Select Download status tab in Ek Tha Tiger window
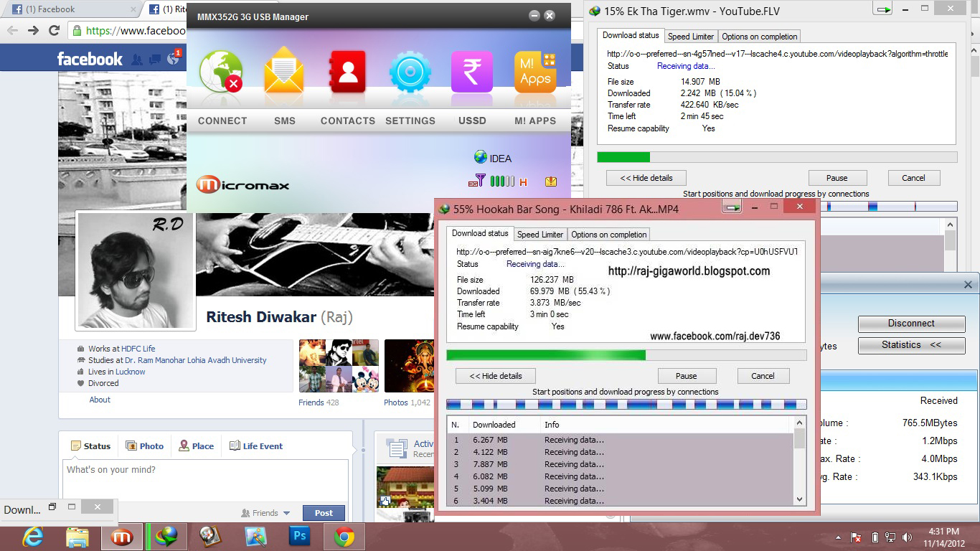980x551 pixels. [631, 35]
